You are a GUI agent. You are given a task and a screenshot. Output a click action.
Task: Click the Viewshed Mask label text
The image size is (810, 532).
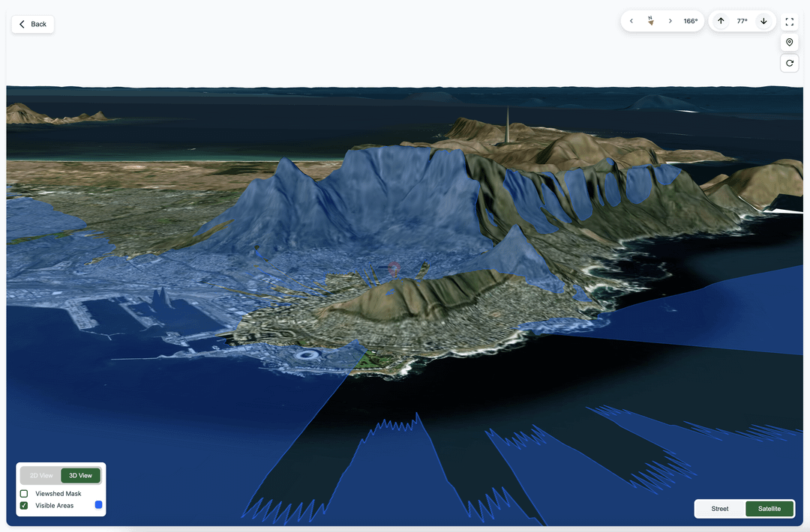(x=58, y=494)
